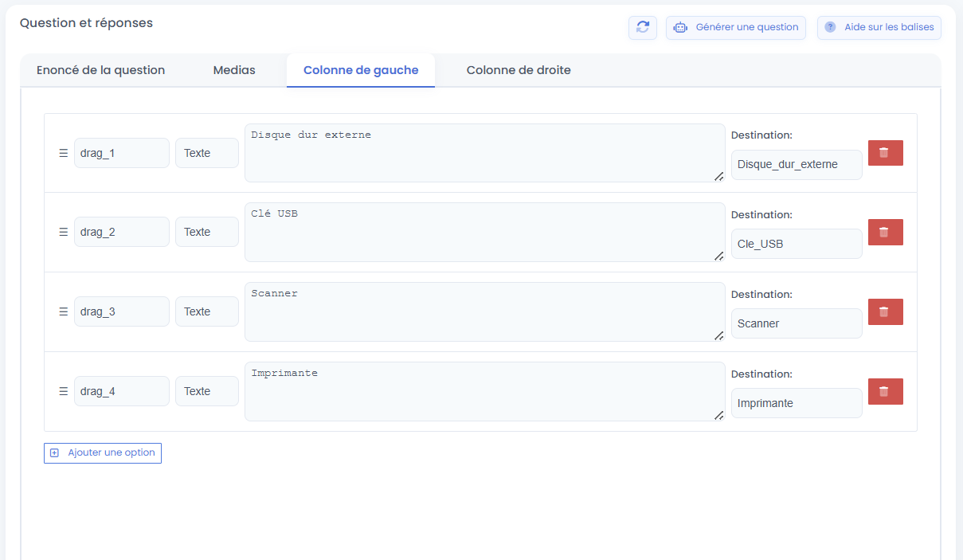Delete the Imprimante option
The image size is (963, 560).
[x=885, y=391]
